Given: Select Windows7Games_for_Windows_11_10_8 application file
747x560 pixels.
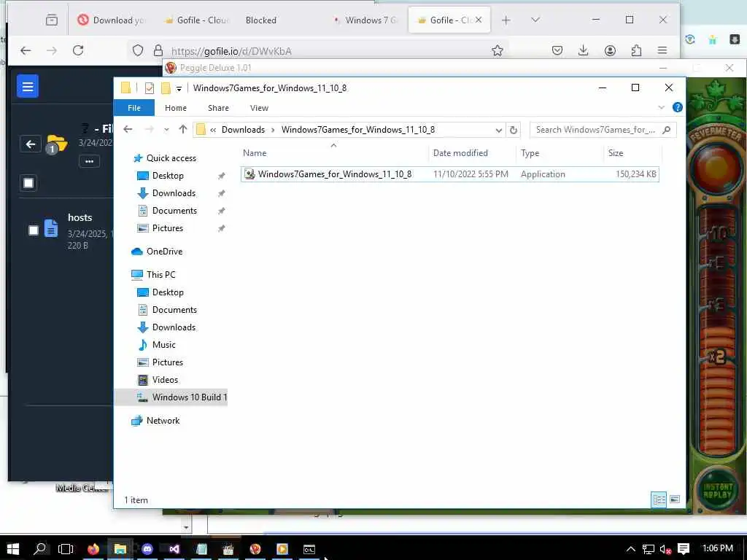Looking at the screenshot, I should 449,174.
